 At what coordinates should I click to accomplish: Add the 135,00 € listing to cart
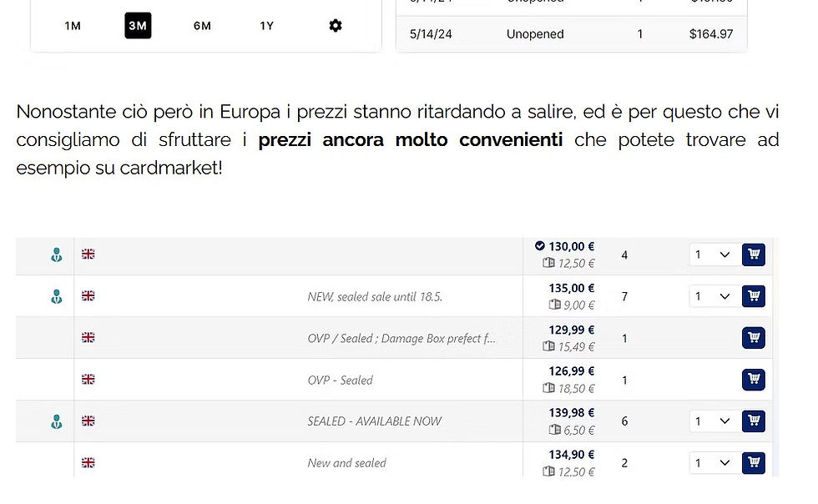[753, 296]
